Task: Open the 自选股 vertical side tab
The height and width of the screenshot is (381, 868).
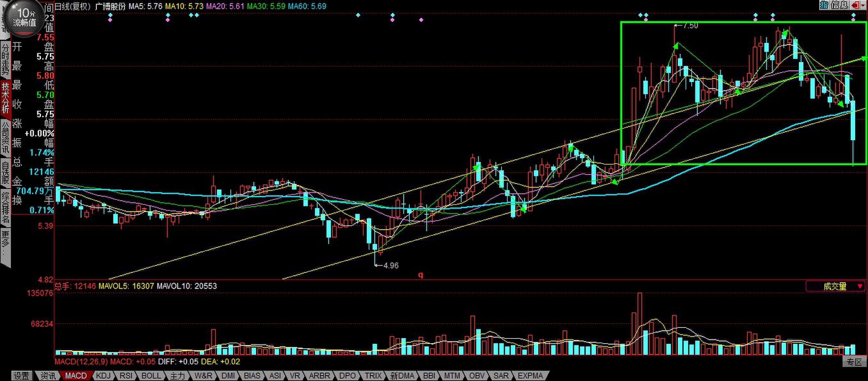Action: click(x=5, y=173)
